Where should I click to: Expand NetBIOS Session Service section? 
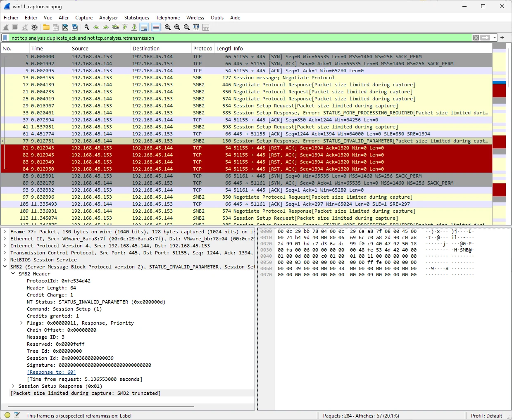click(5, 260)
